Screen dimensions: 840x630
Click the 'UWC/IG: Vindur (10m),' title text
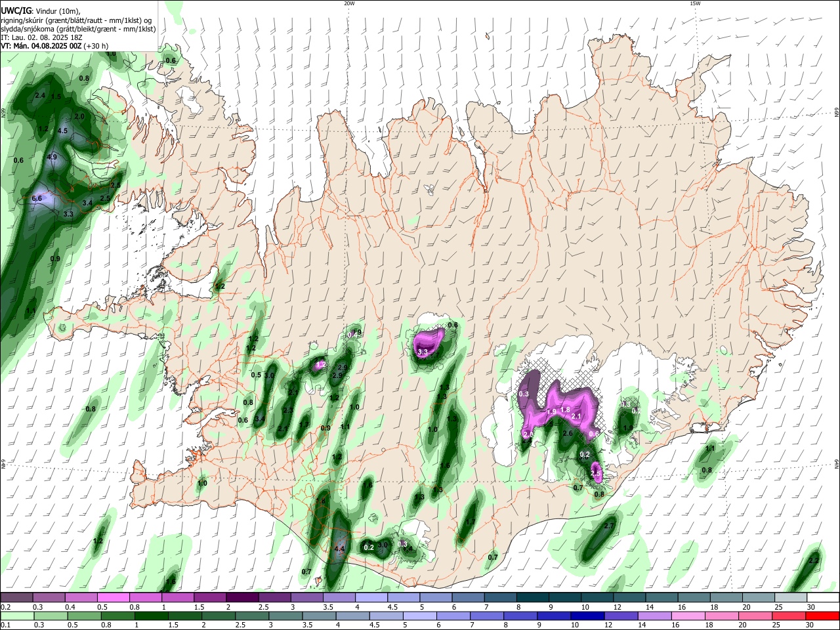coord(41,11)
